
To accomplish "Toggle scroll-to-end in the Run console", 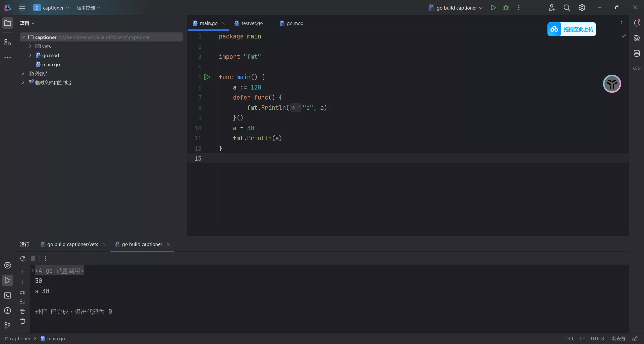I will (x=23, y=301).
